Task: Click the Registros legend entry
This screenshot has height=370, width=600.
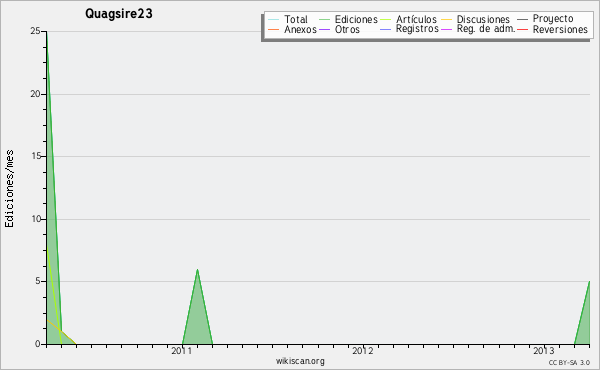Action: click(x=409, y=29)
